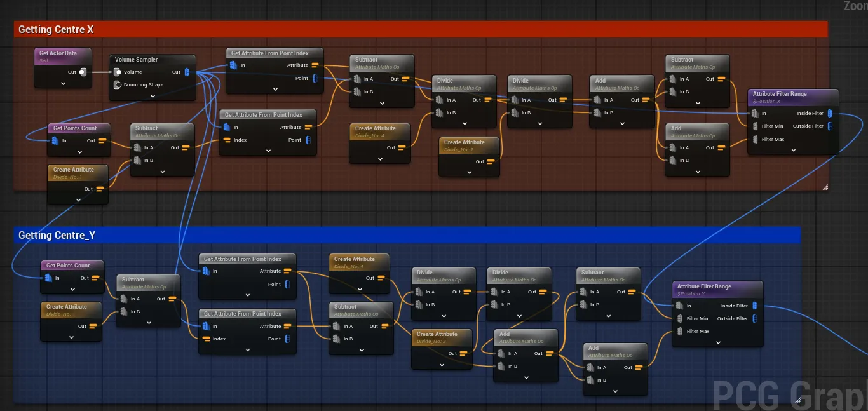Image resolution: width=868 pixels, height=411 pixels.
Task: Click Out pin of Divide_No: 2 in Centre_Y
Action: (x=464, y=353)
